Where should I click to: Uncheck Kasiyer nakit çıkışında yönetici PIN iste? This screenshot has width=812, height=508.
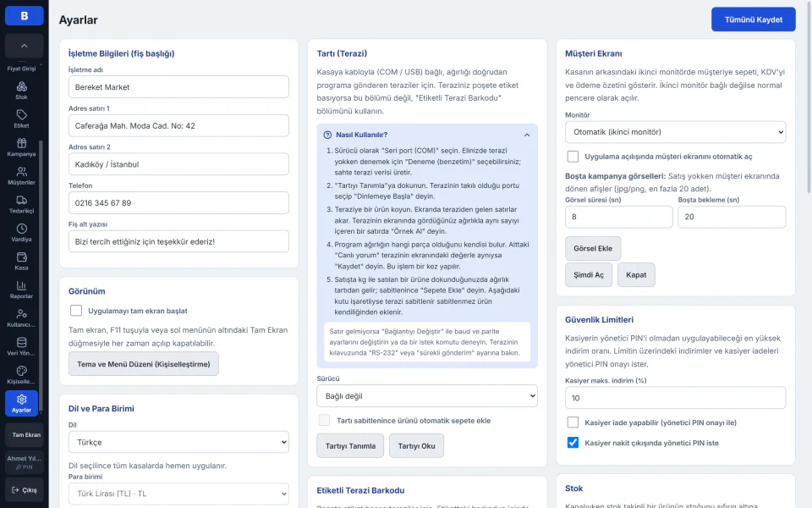(573, 443)
